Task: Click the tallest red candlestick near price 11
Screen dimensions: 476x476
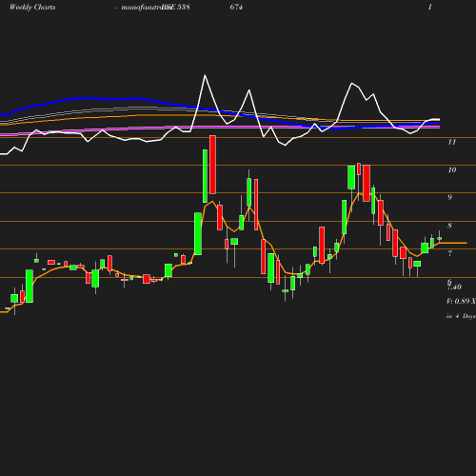Action: click(212, 165)
